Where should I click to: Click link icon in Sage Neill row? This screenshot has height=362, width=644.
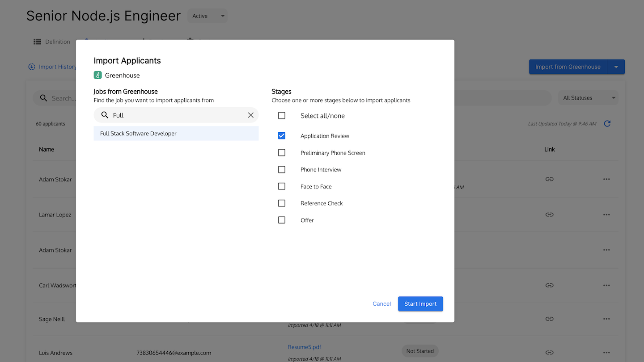(x=549, y=319)
